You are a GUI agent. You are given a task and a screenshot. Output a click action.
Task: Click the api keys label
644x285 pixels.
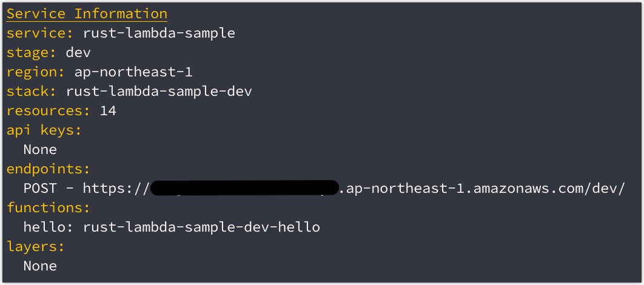(x=44, y=130)
